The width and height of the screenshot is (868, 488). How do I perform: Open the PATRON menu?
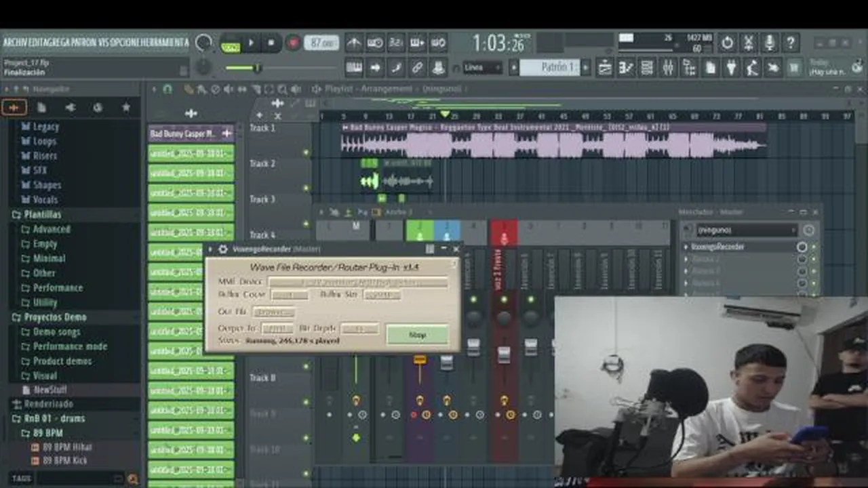click(x=83, y=43)
